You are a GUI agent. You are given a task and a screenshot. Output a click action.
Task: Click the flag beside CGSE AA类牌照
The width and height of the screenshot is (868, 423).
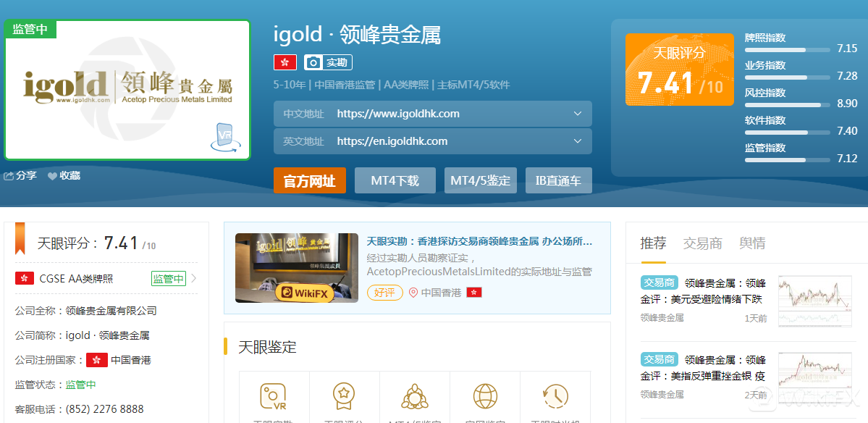(x=25, y=278)
